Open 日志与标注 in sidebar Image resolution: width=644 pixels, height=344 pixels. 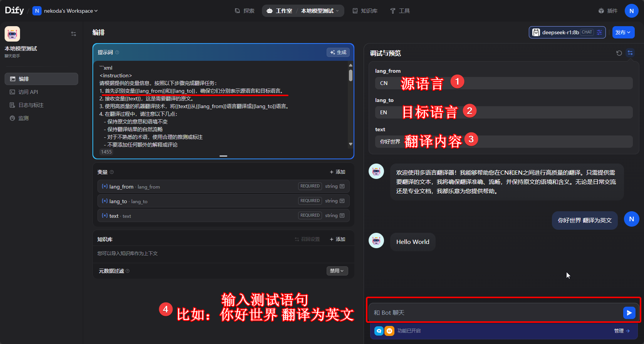point(31,105)
